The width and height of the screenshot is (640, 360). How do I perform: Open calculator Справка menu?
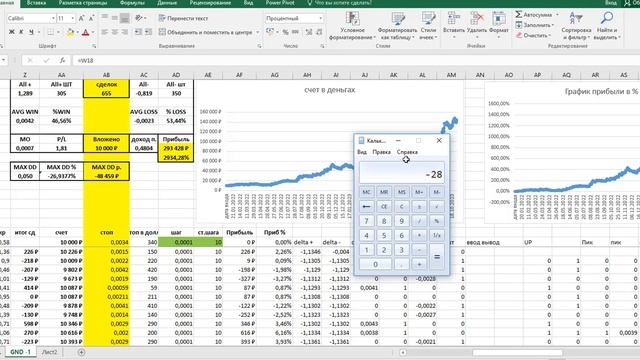(407, 152)
